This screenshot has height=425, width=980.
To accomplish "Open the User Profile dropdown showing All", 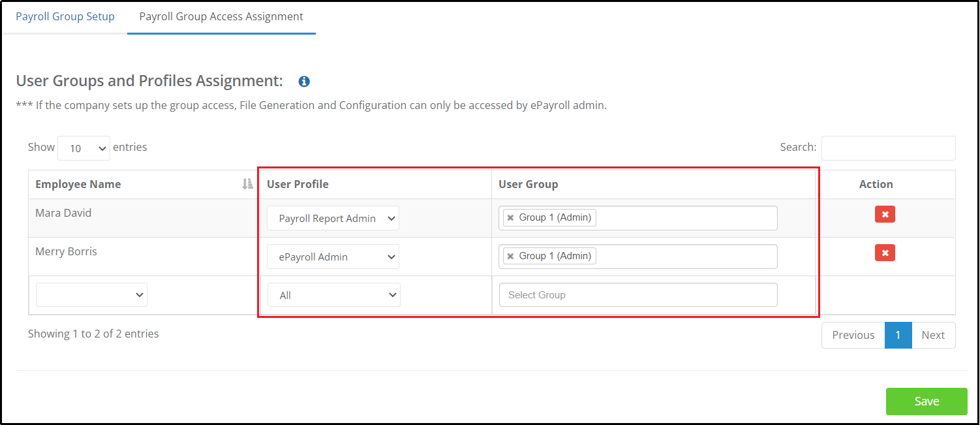I will coord(334,295).
